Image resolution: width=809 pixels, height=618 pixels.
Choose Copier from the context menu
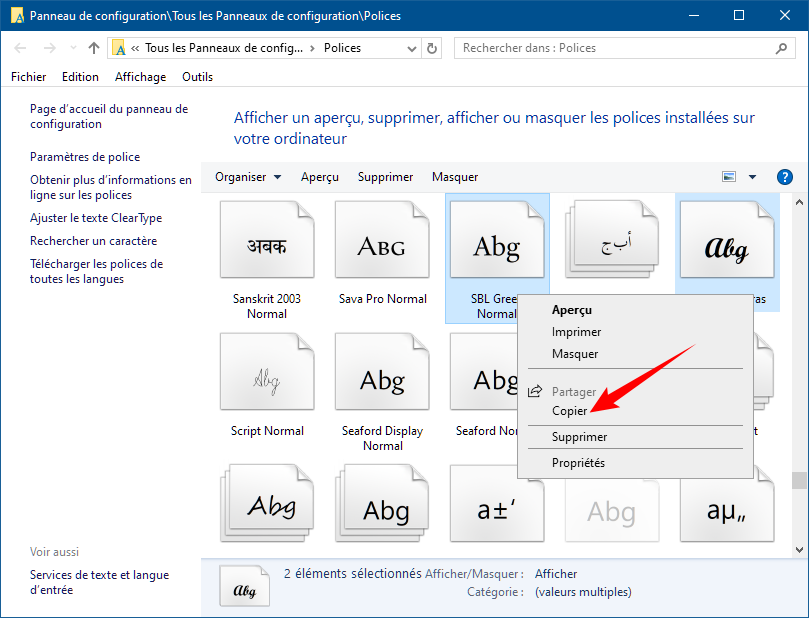pos(570,411)
